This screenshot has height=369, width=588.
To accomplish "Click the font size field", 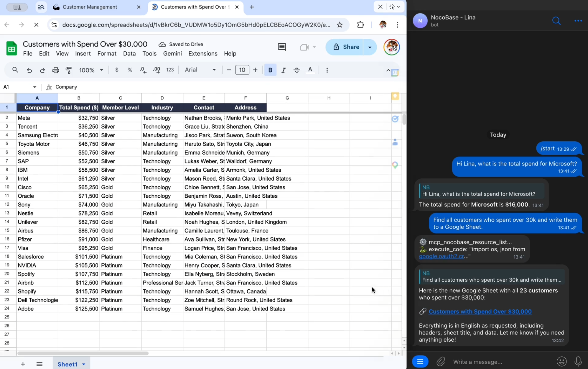I will click(242, 70).
